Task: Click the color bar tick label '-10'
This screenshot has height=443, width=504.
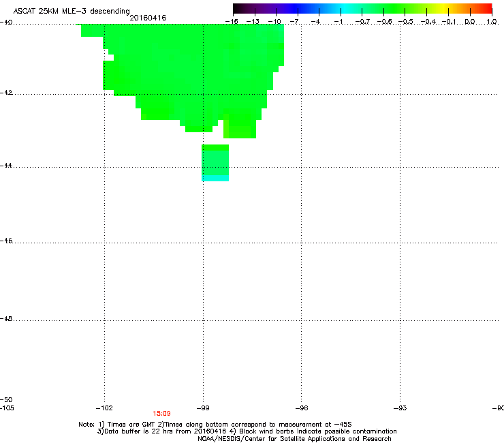Action: point(274,22)
